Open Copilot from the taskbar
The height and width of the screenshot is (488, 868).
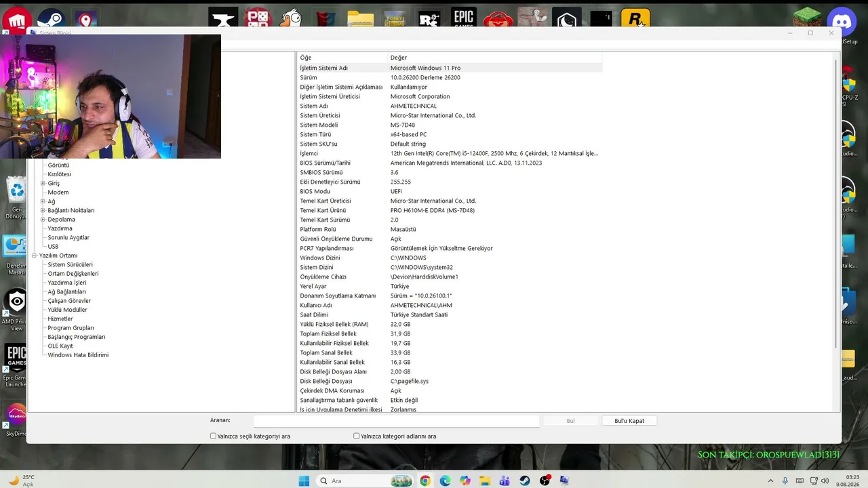(x=465, y=481)
